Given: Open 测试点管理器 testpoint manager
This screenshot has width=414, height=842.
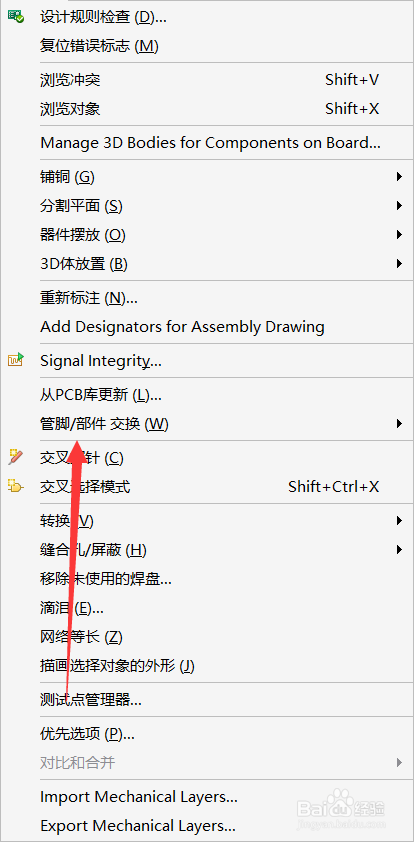Looking at the screenshot, I should [207, 700].
